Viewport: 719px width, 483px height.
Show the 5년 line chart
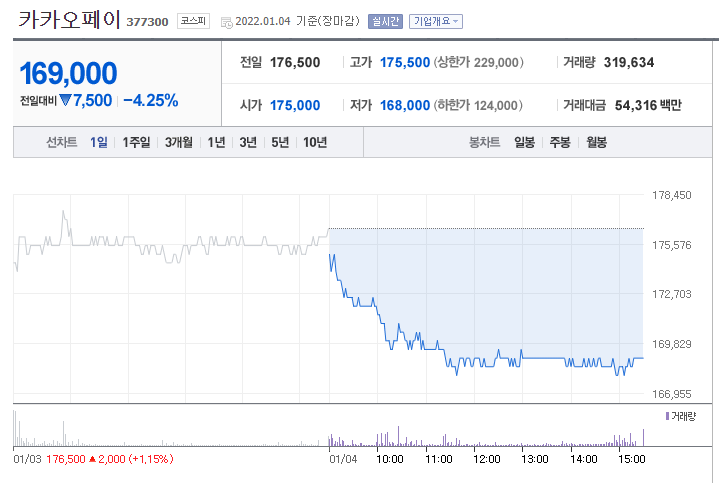280,142
